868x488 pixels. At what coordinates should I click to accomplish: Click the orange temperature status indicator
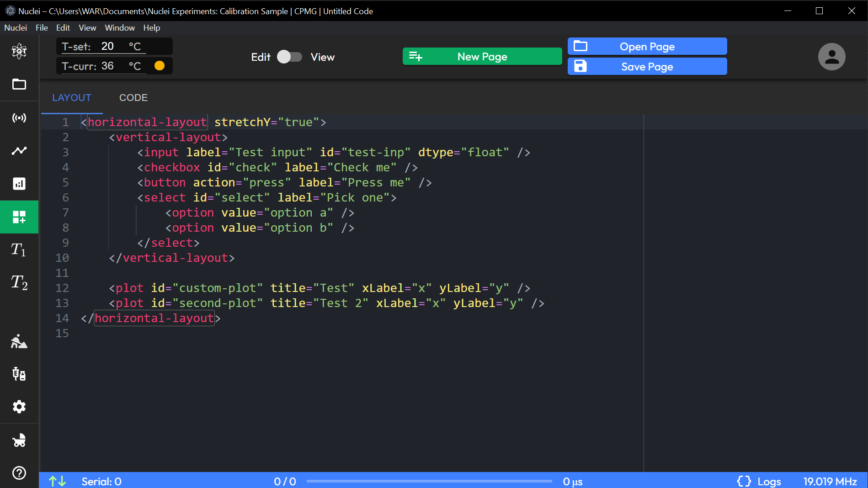[x=160, y=66]
